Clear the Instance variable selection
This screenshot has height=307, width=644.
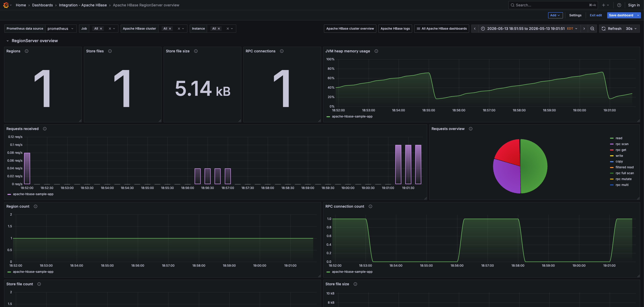tap(228, 29)
